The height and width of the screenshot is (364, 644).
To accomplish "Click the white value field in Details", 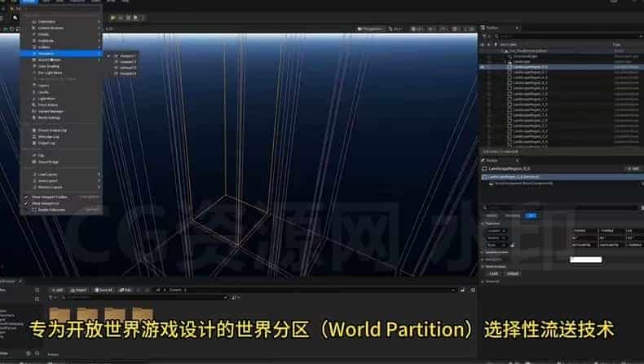I will click(585, 260).
